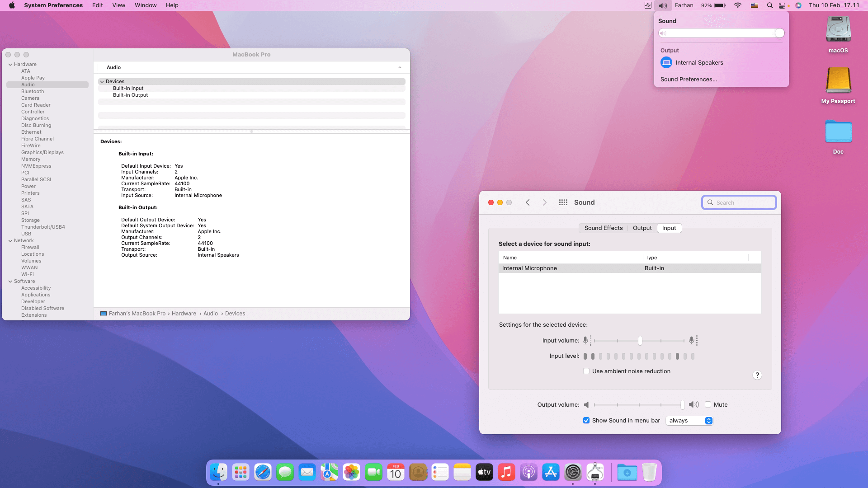
Task: Collapse the Devices disclosure triangle
Action: tap(102, 82)
